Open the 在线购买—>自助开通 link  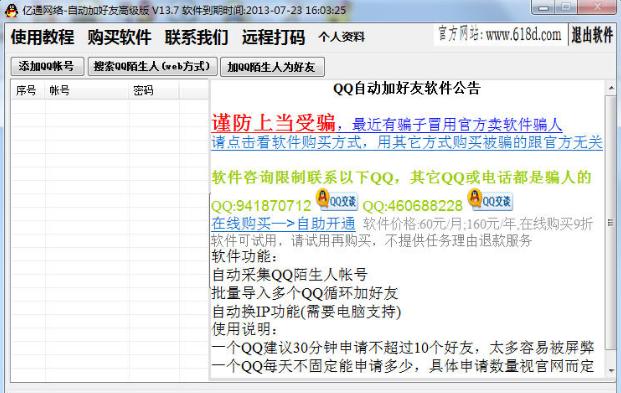(284, 224)
